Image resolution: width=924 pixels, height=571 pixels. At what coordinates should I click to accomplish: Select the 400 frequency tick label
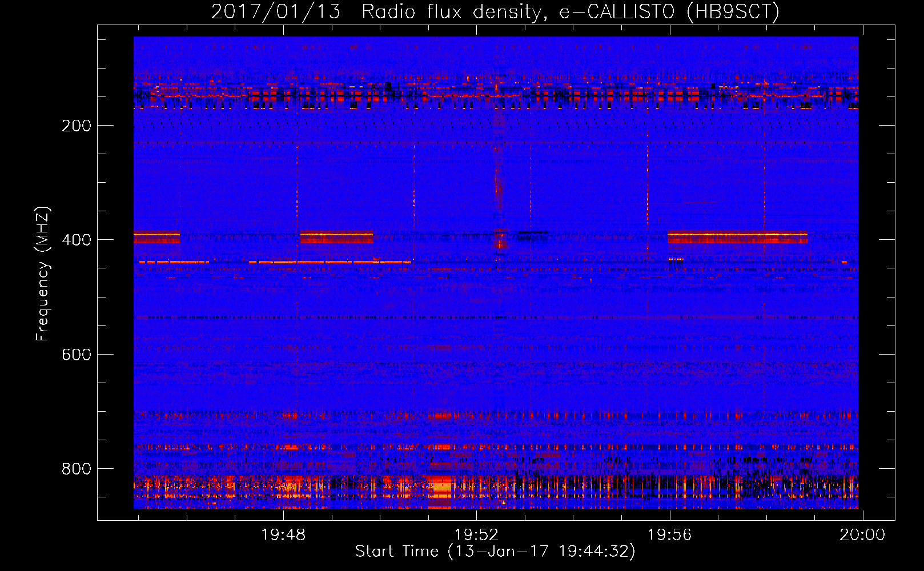pyautogui.click(x=77, y=240)
